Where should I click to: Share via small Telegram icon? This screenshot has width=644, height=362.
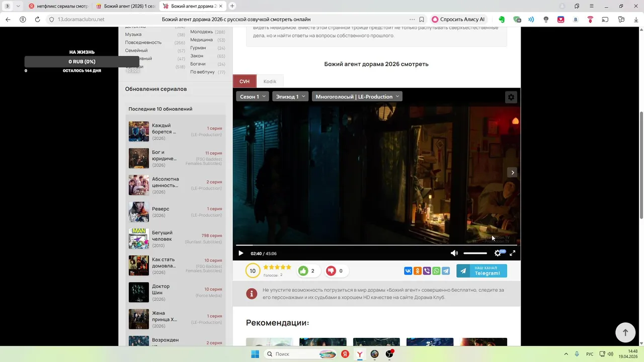pos(446,271)
